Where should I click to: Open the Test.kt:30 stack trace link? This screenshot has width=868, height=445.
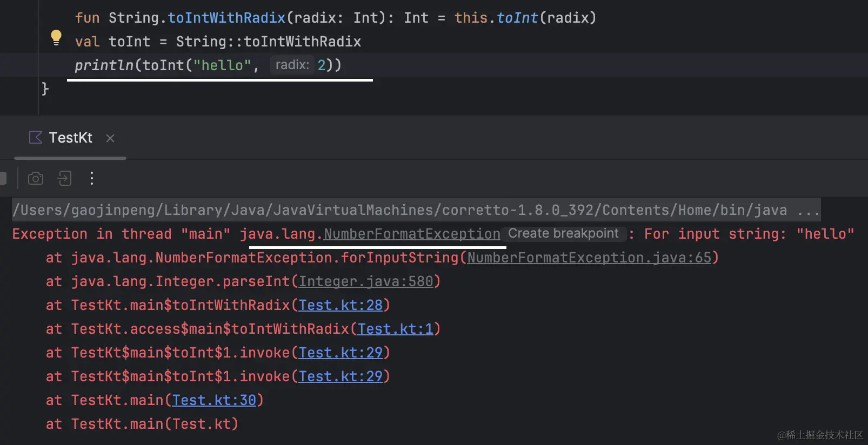(214, 400)
